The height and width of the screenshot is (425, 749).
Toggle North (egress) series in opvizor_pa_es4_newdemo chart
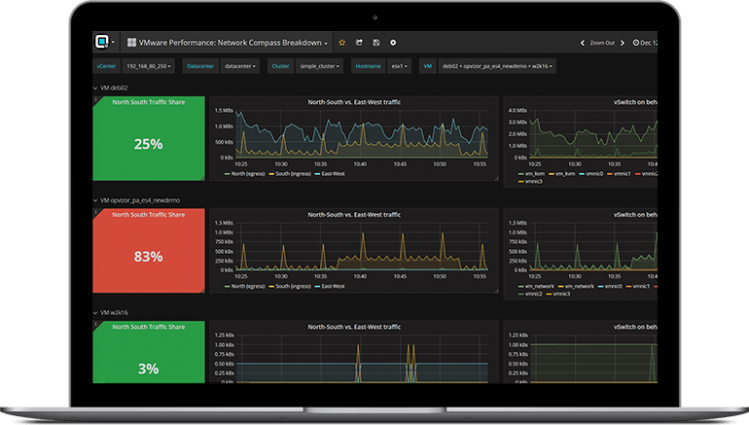pyautogui.click(x=247, y=287)
